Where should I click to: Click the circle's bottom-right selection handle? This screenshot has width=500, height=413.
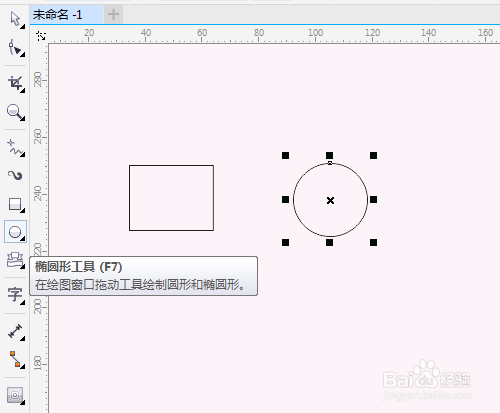(373, 242)
